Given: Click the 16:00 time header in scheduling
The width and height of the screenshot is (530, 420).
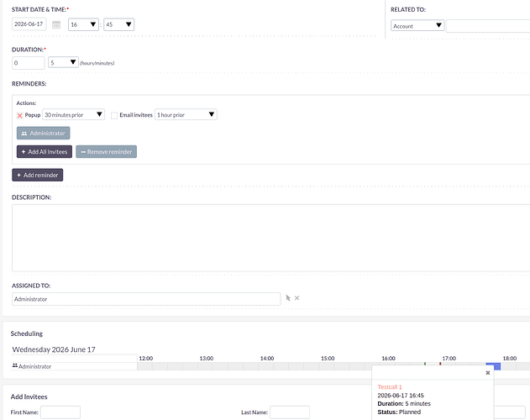Looking at the screenshot, I should tap(388, 358).
